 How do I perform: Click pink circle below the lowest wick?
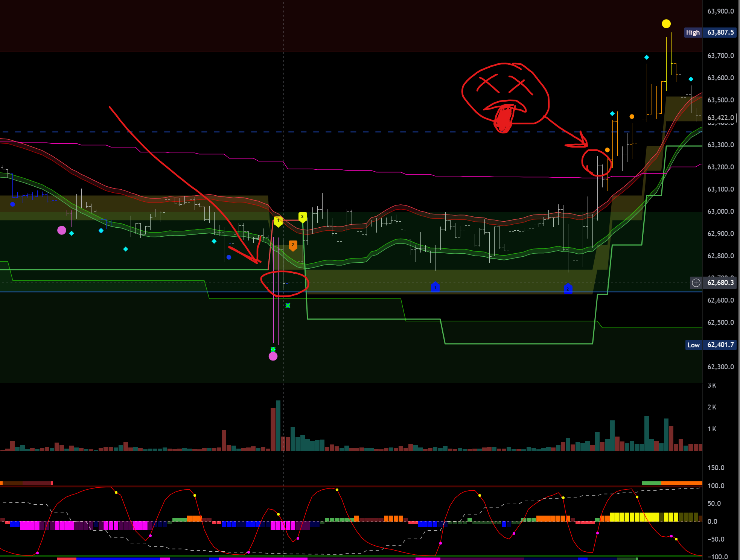click(273, 356)
